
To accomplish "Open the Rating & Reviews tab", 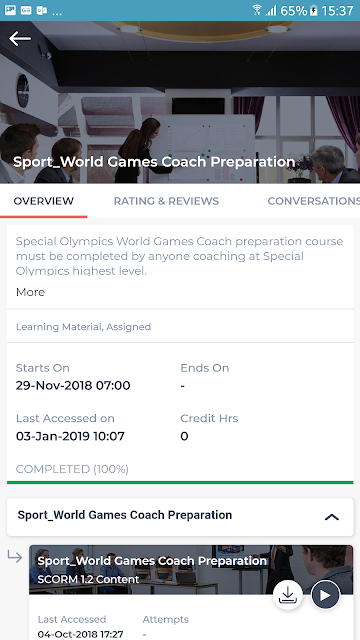I will [x=166, y=201].
